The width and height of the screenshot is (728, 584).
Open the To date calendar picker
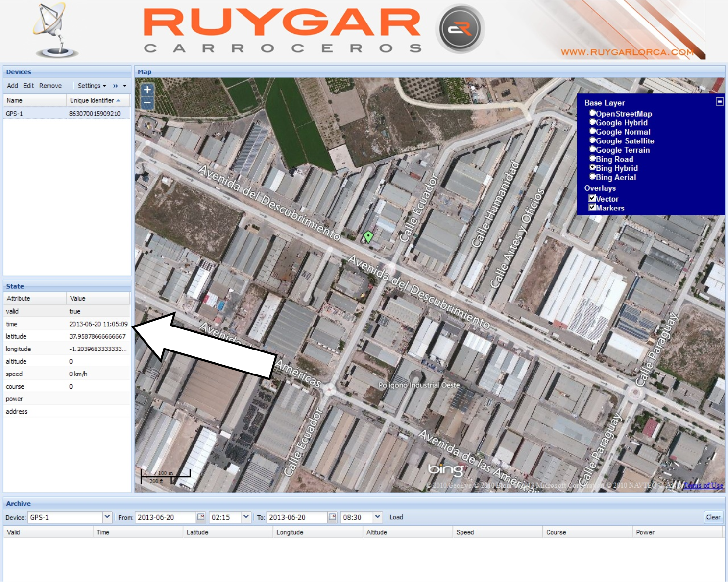332,517
